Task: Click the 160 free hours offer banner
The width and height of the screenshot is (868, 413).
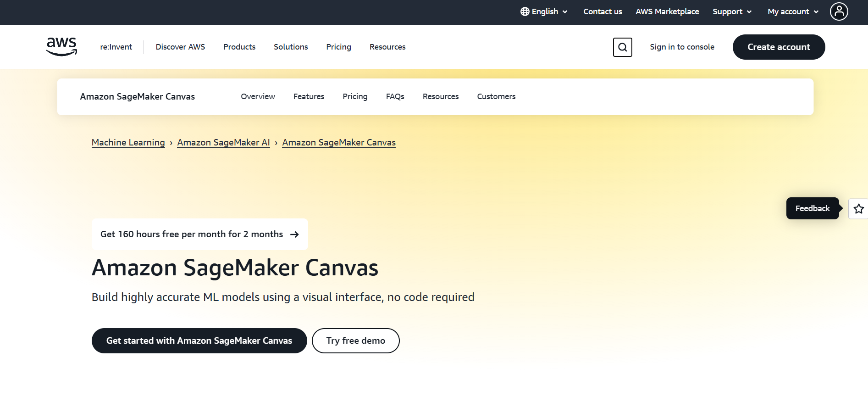Action: 199,234
